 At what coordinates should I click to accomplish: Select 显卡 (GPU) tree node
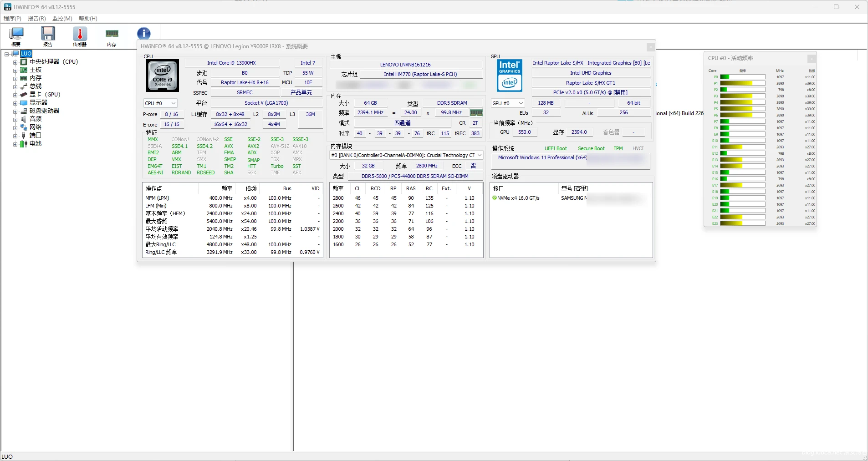(x=45, y=94)
